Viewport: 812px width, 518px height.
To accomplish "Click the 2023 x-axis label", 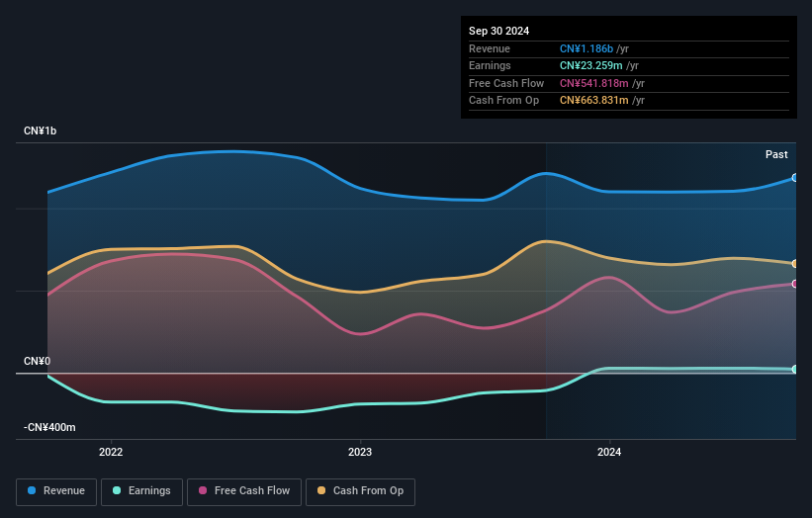I will point(360,452).
